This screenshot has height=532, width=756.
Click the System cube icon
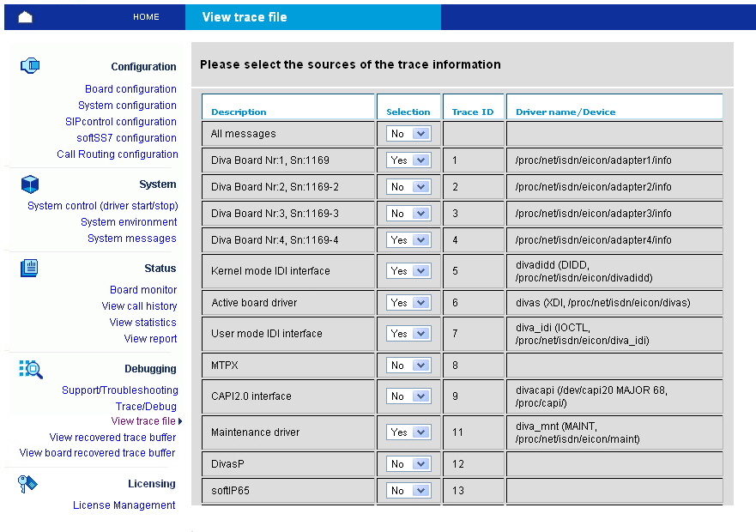pyautogui.click(x=30, y=184)
